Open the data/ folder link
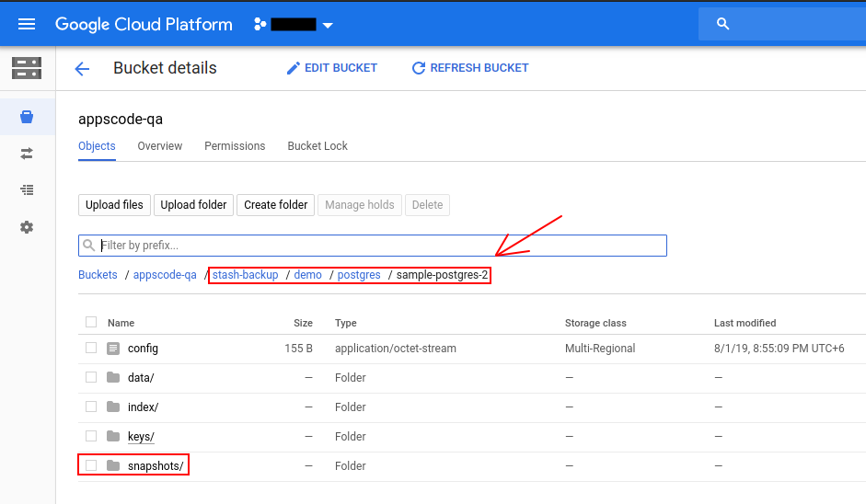The width and height of the screenshot is (866, 504). (141, 378)
